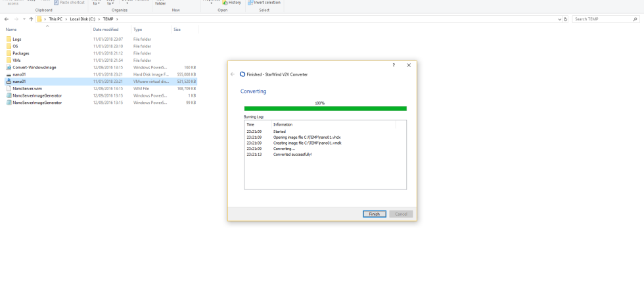This screenshot has height=296, width=644.
Task: Expand the chevron after Local Disk (C:)
Action: click(99, 19)
